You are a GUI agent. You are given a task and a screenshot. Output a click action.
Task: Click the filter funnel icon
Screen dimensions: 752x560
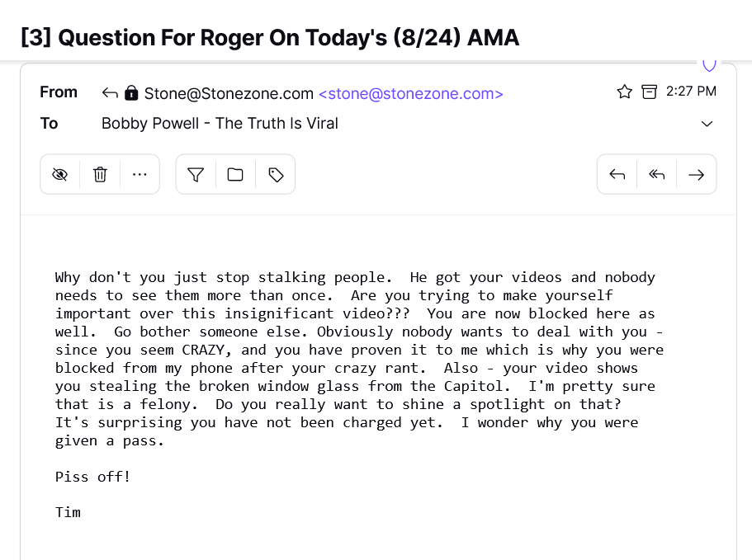pos(196,174)
